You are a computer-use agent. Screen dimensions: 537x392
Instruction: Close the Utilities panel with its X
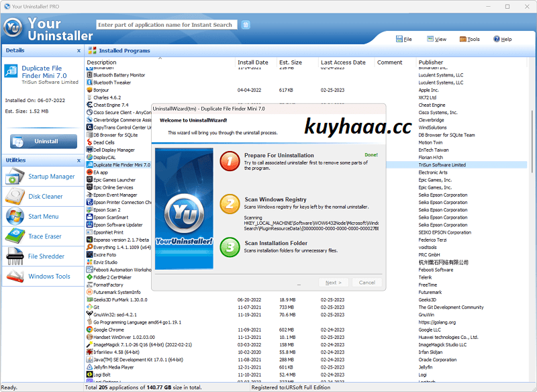point(79,160)
